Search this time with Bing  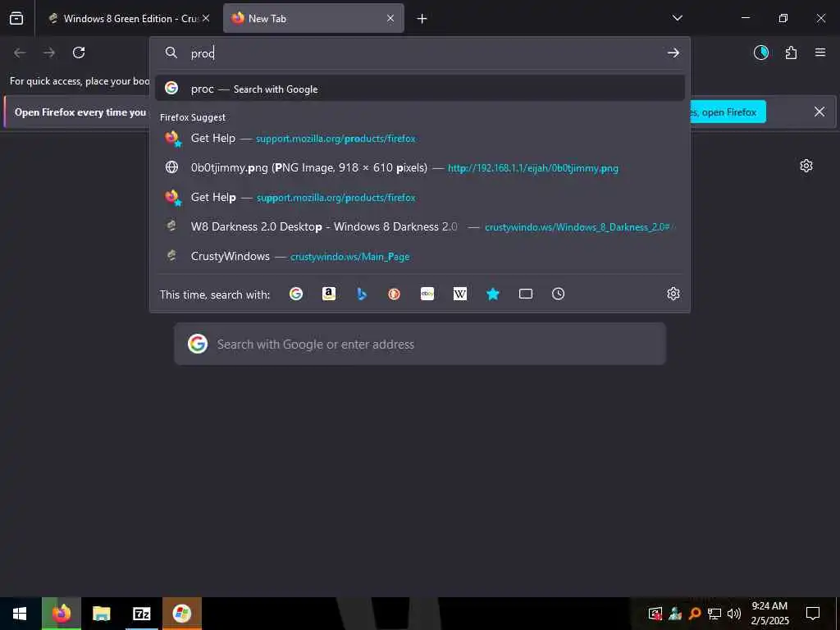click(362, 294)
